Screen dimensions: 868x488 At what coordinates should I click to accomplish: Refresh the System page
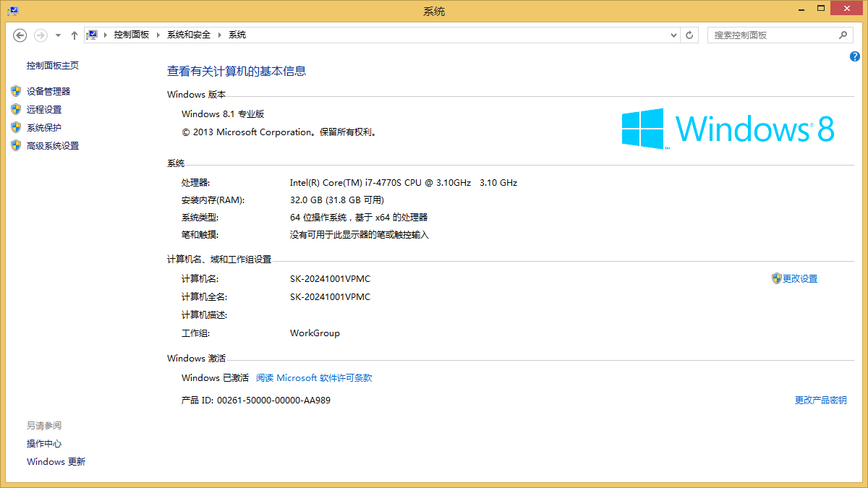[x=690, y=35]
